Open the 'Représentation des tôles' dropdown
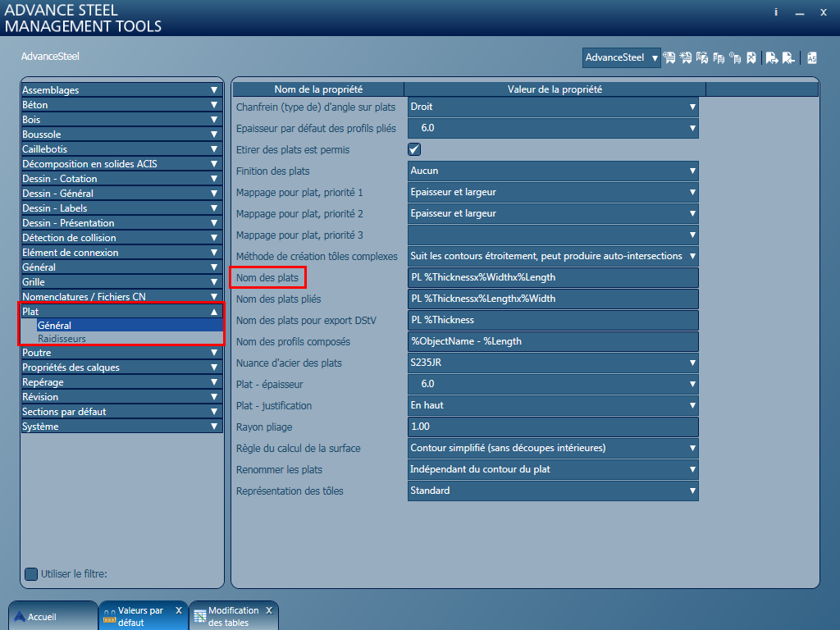Screen dimensions: 840x630 pos(553,491)
